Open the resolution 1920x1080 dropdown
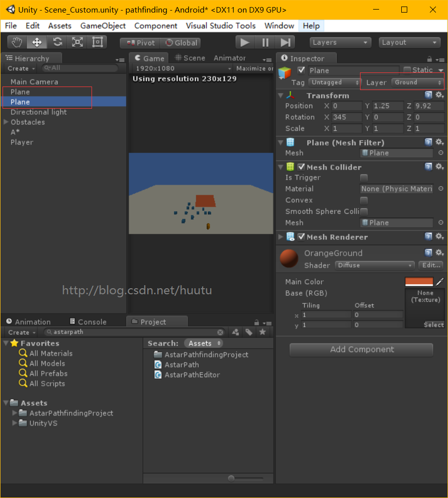Viewport: 448px width, 498px height. coord(183,68)
